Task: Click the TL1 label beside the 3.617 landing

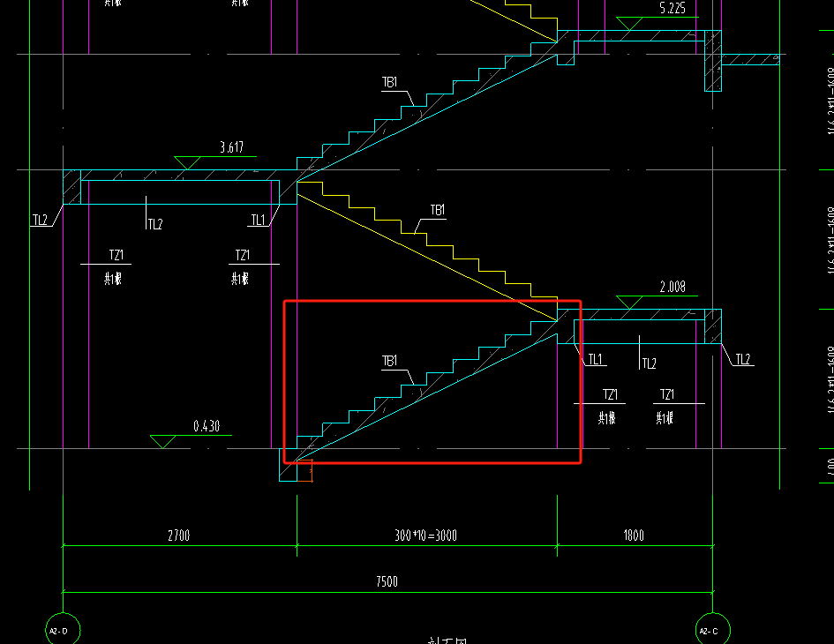Action: point(258,221)
